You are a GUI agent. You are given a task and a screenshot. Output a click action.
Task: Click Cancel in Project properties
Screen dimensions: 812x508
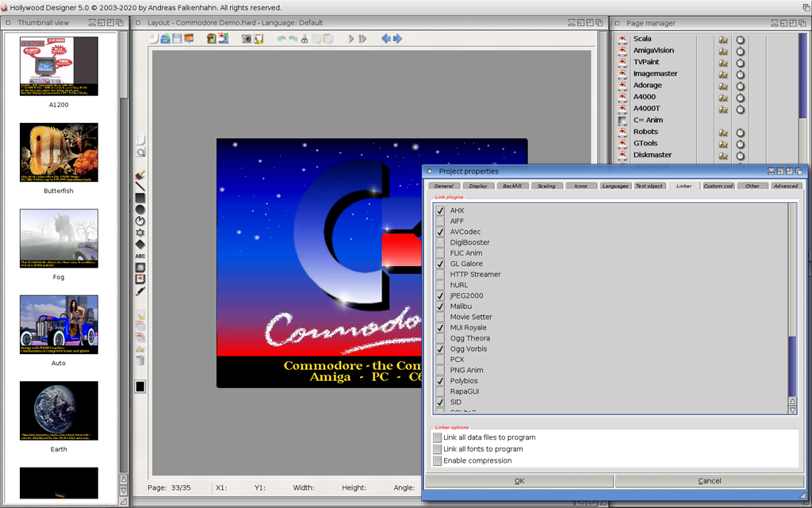710,481
